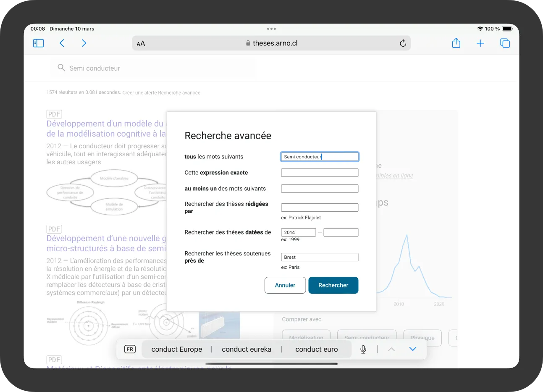The height and width of the screenshot is (392, 543).
Task: Toggle the Safari sidebar icon
Action: tap(38, 43)
